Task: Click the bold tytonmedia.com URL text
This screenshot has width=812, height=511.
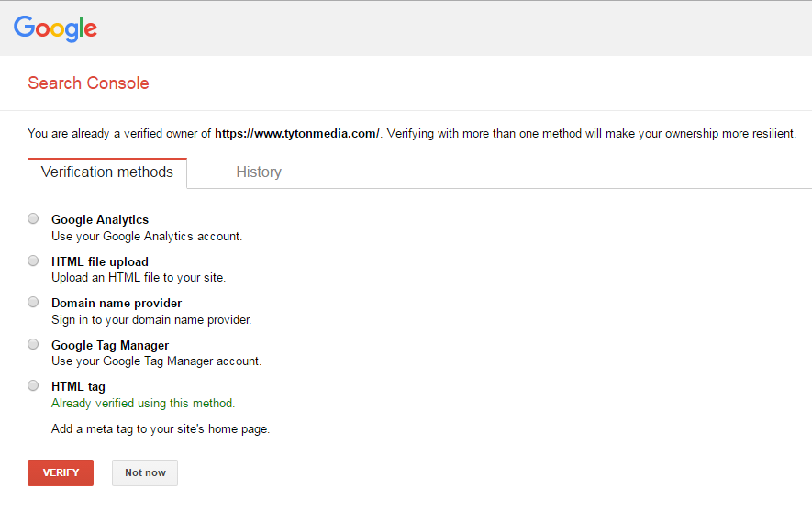Action: click(x=297, y=134)
